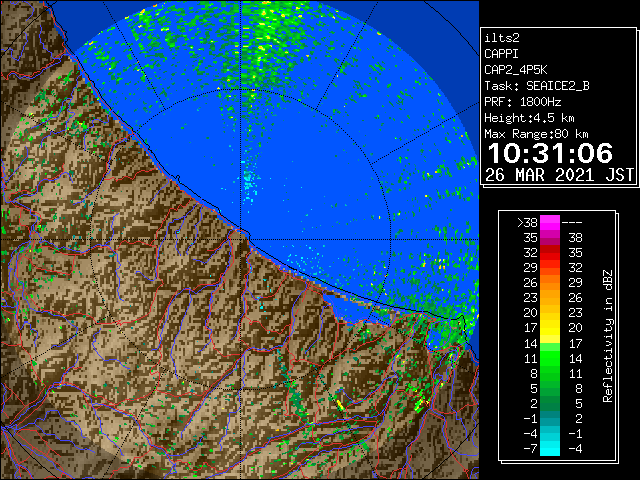Select the "CAPPI" product label

(501, 54)
